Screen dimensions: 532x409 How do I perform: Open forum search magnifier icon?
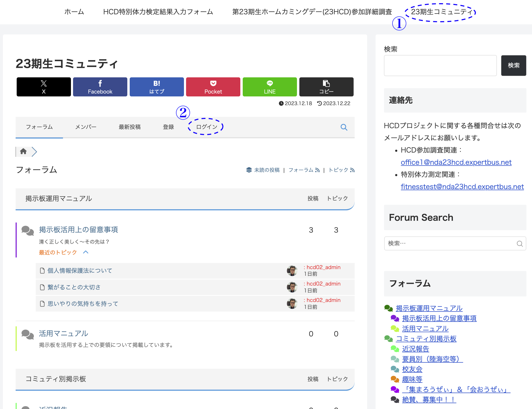pos(344,127)
